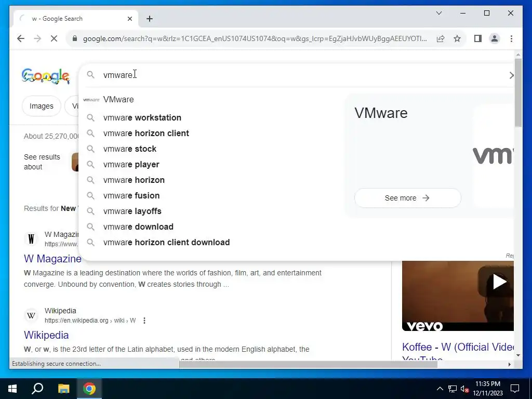532x399 pixels.
Task: Click the forward navigation arrow
Action: coord(37,38)
